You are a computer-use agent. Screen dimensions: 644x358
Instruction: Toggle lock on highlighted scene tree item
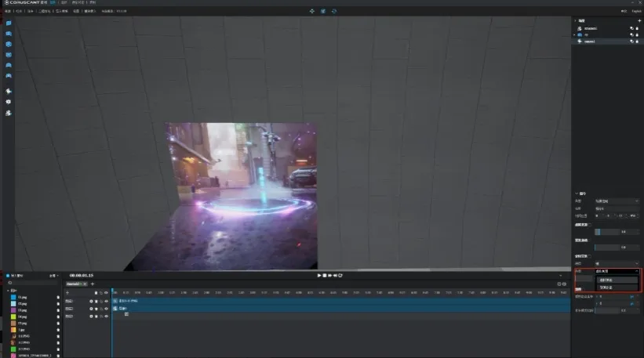638,42
